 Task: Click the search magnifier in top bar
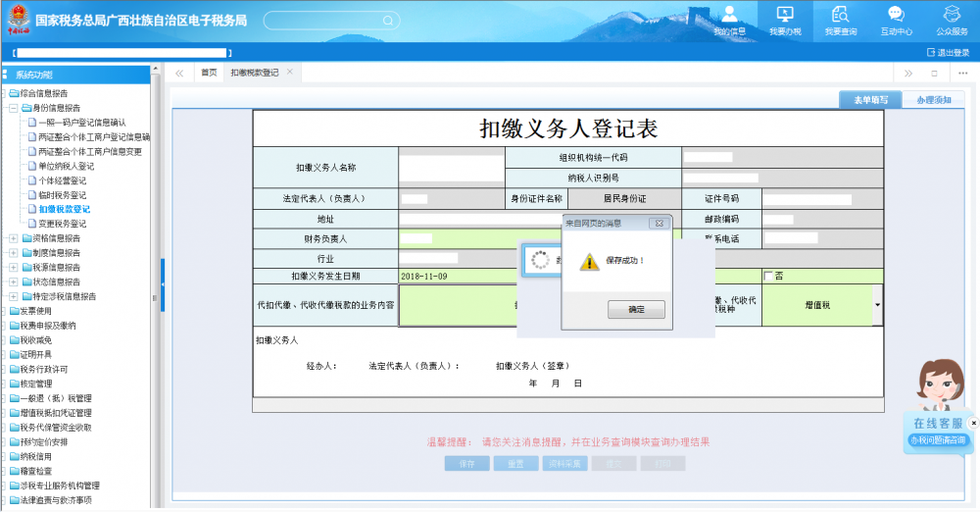coord(388,20)
